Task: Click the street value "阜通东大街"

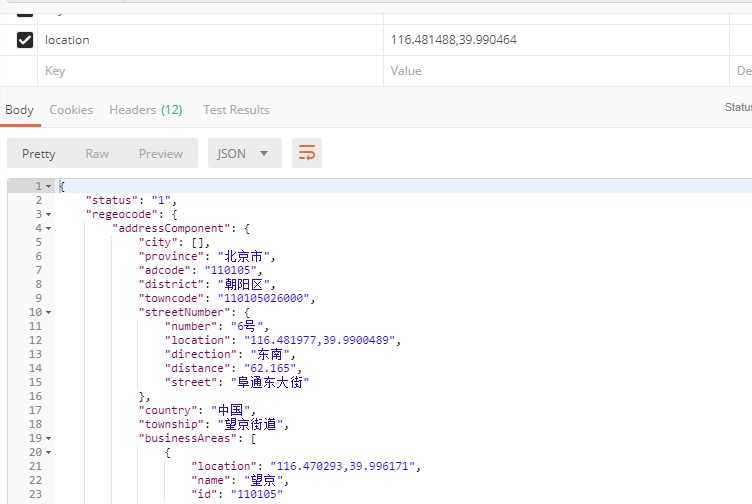Action: [x=270, y=382]
